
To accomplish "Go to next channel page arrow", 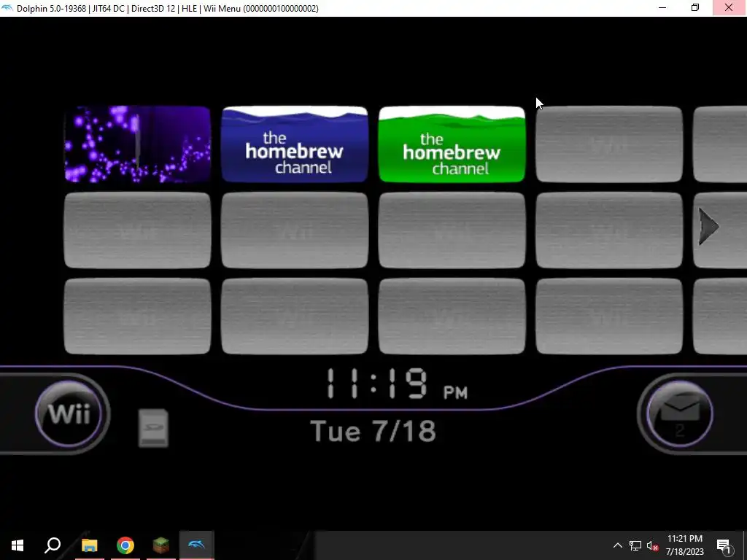I will (x=708, y=227).
